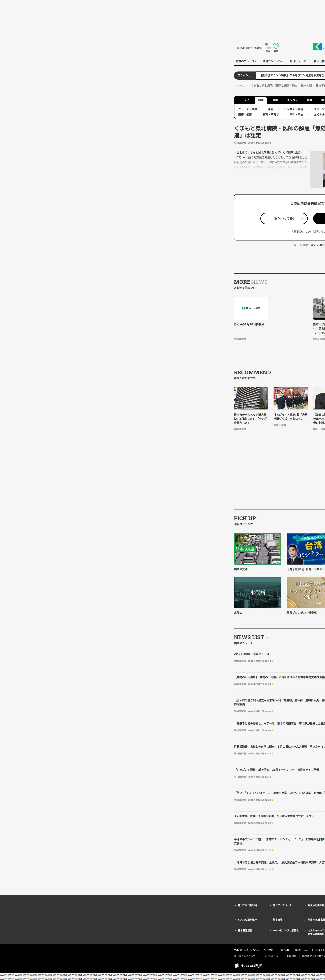Open the 運勢 fortune star icon
The width and height of the screenshot is (325, 980).
click(276, 46)
